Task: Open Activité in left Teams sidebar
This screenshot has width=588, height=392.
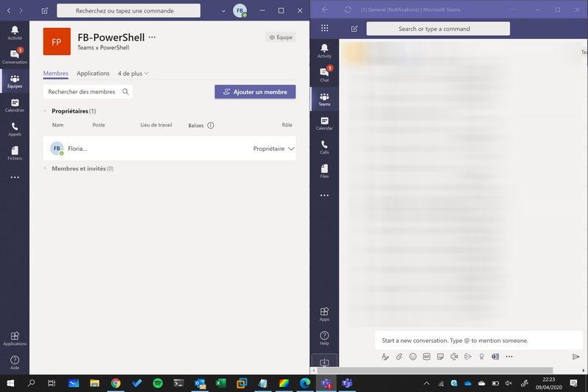Action: pos(15,32)
